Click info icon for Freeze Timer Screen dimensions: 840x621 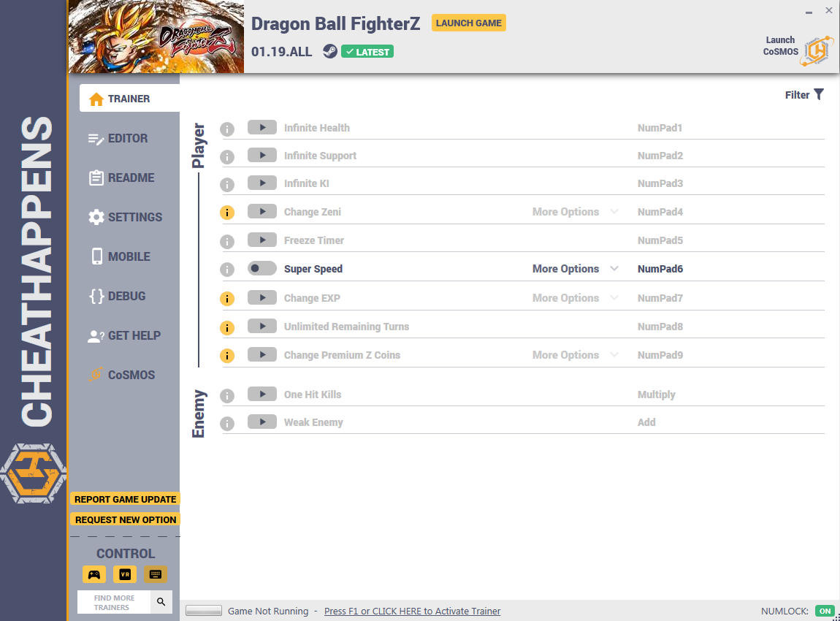click(x=227, y=242)
